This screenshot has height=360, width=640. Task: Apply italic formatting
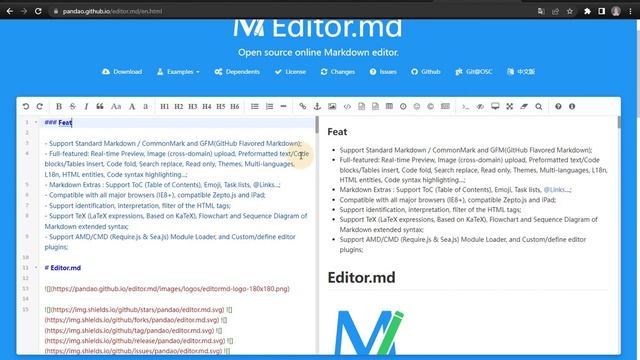[x=86, y=107]
